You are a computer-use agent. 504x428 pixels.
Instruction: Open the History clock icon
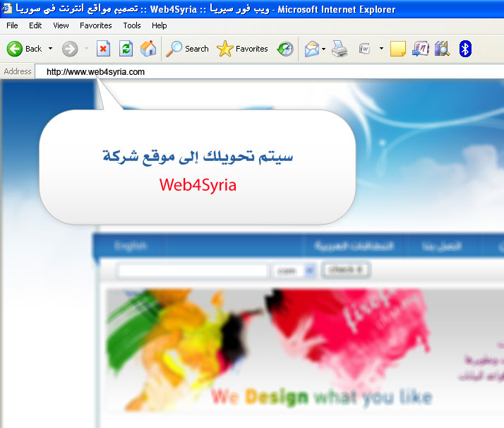(x=285, y=49)
